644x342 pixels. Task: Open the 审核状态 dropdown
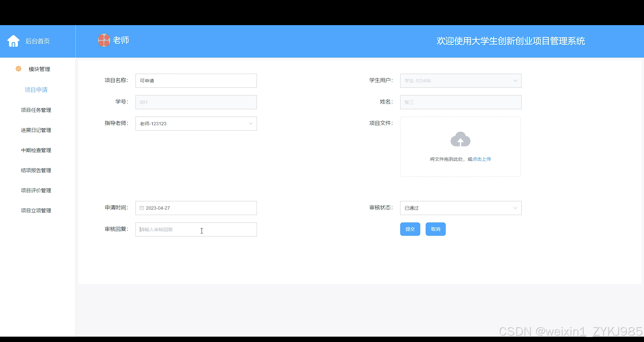[461, 208]
